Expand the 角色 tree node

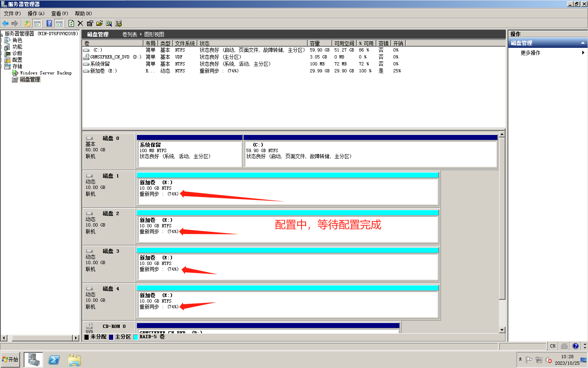coord(2,40)
